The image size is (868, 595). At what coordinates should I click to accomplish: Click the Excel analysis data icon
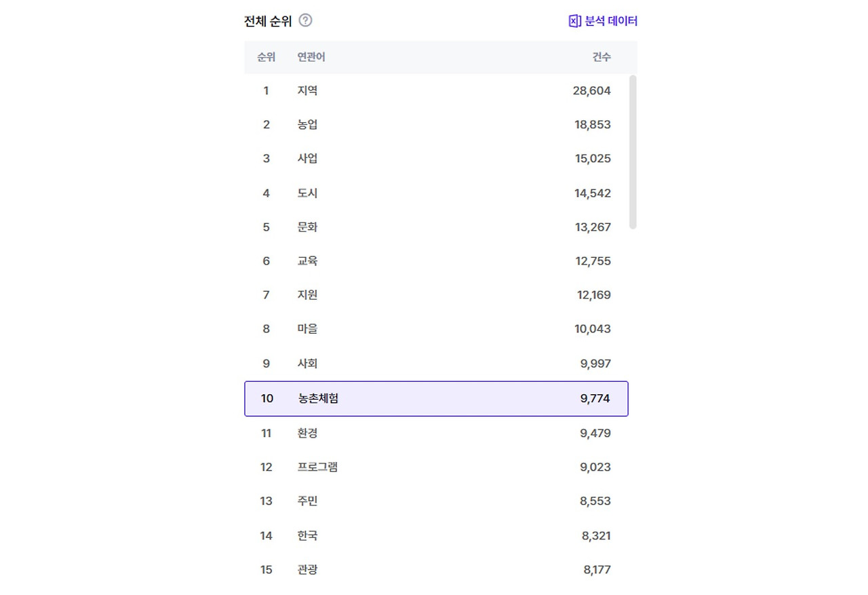coord(575,21)
